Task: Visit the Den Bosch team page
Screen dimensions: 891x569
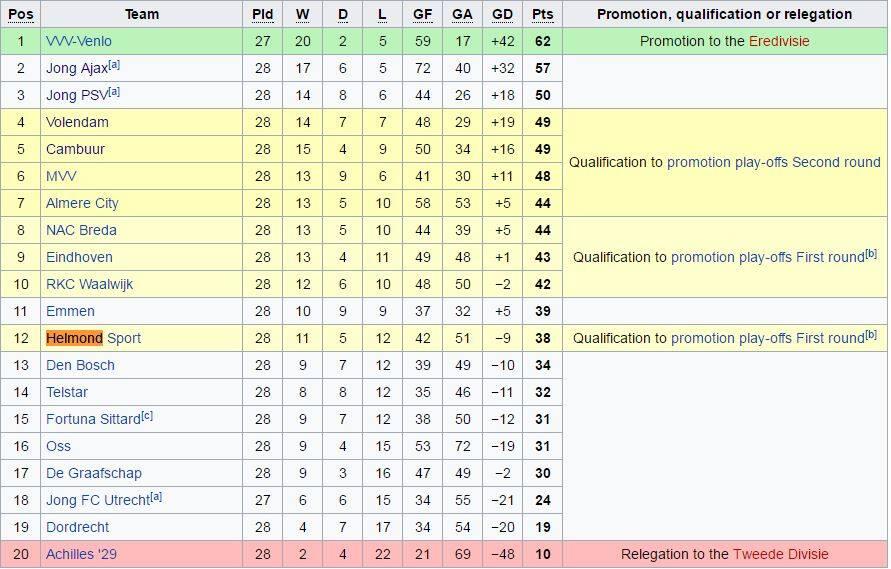Action: pos(80,365)
